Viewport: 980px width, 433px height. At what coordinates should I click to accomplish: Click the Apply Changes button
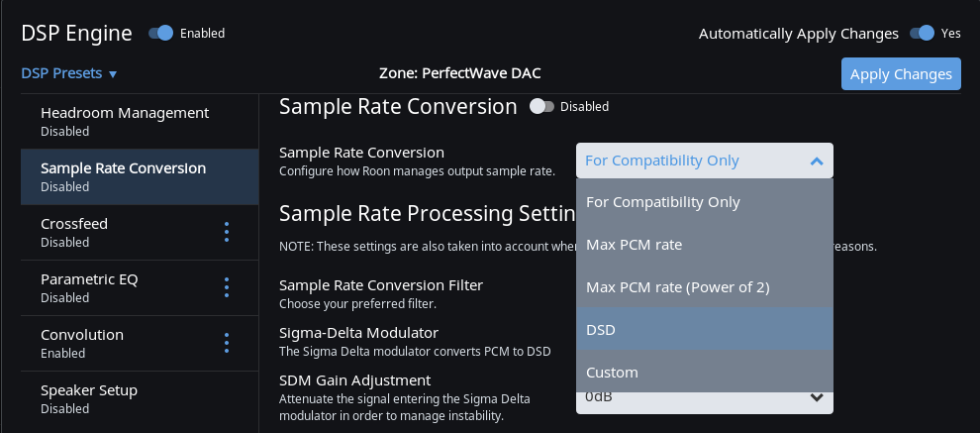click(901, 74)
